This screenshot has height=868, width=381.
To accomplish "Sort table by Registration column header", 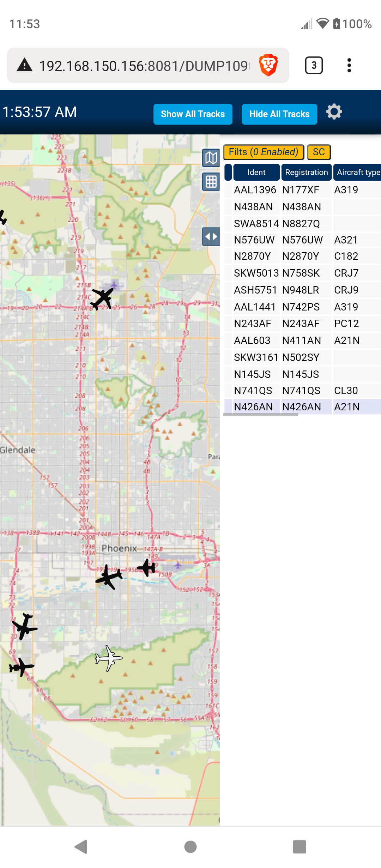I will [x=306, y=172].
